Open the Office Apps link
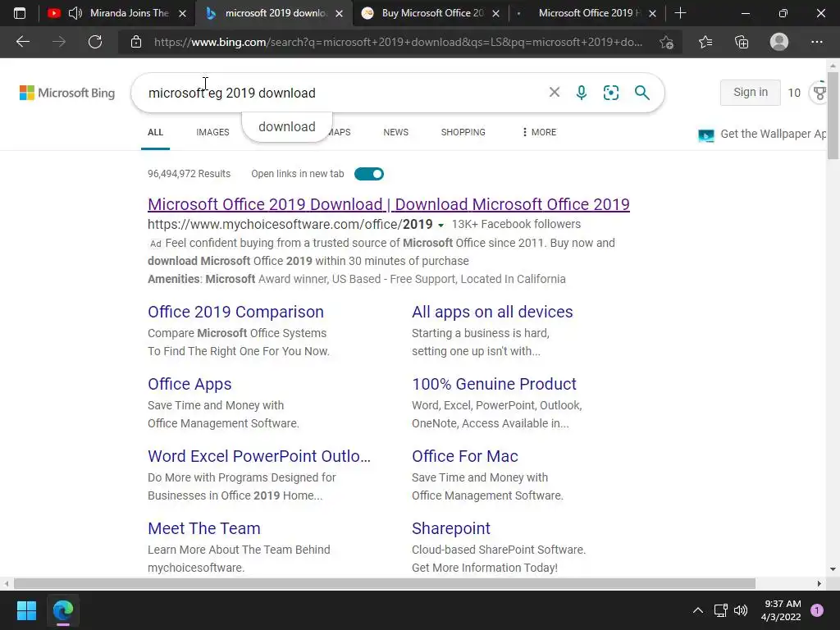The height and width of the screenshot is (630, 840). pyautogui.click(x=189, y=384)
